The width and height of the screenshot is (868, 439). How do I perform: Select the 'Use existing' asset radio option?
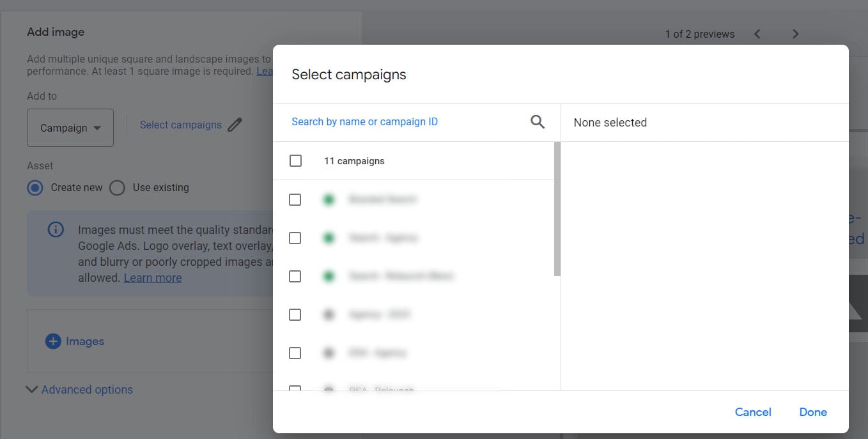tap(117, 188)
